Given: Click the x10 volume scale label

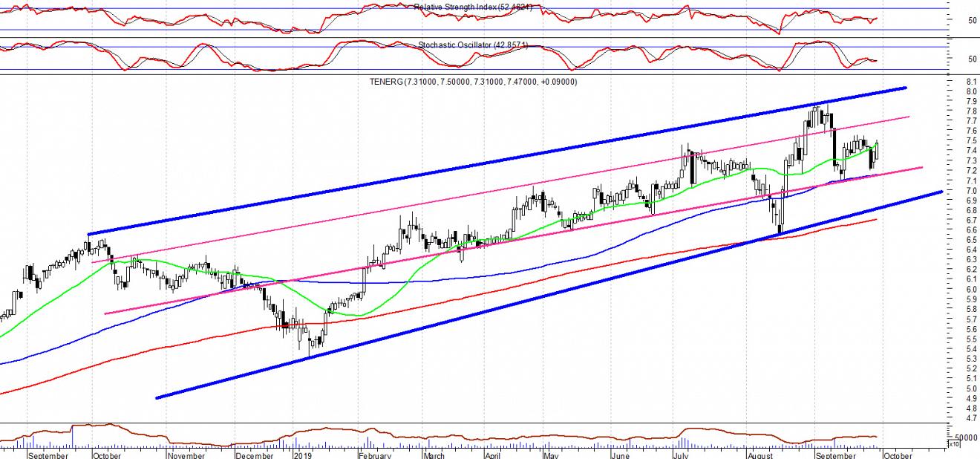Looking at the screenshot, I should pos(953,444).
